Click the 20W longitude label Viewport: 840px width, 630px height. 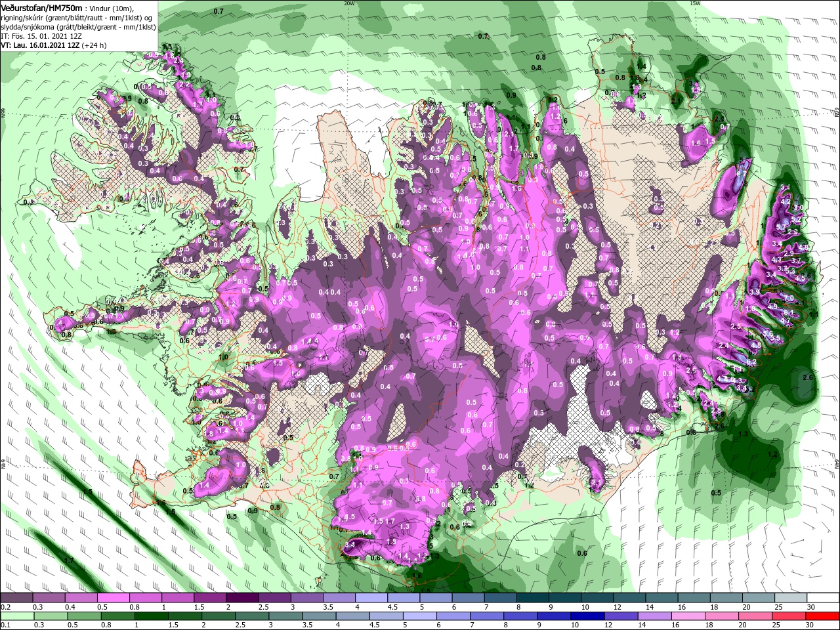[349, 3]
